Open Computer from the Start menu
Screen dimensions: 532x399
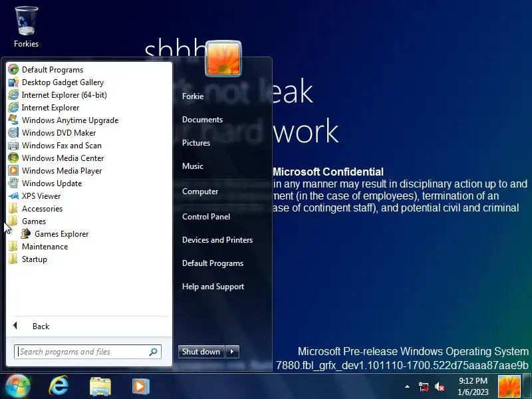(200, 192)
